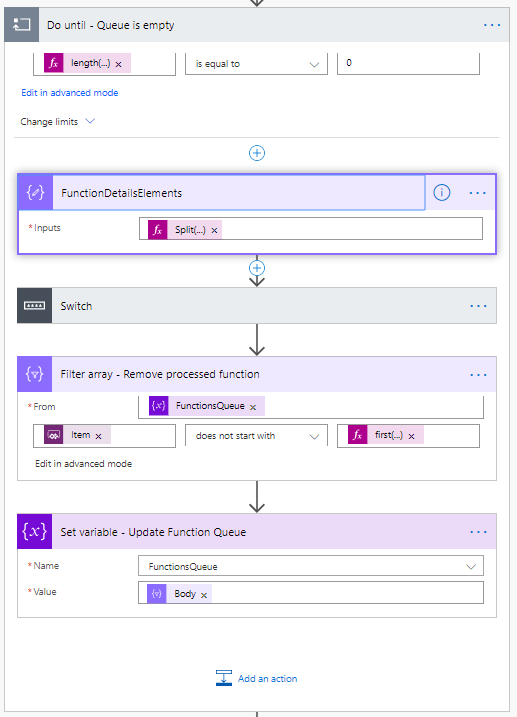Image resolution: width=517 pixels, height=717 pixels.
Task: Open Filter array ellipsis menu
Action: point(478,375)
